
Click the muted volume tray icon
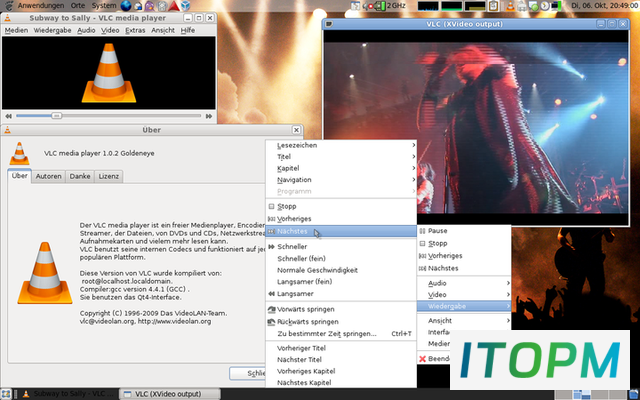370,6
